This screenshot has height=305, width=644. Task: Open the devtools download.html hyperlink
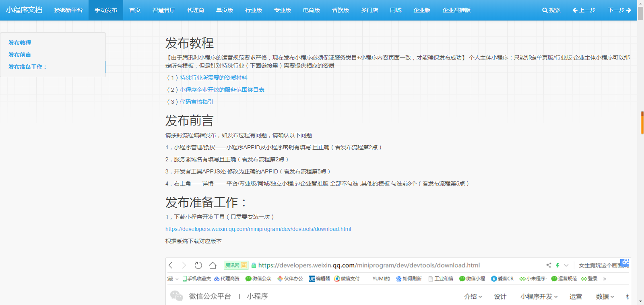258,229
